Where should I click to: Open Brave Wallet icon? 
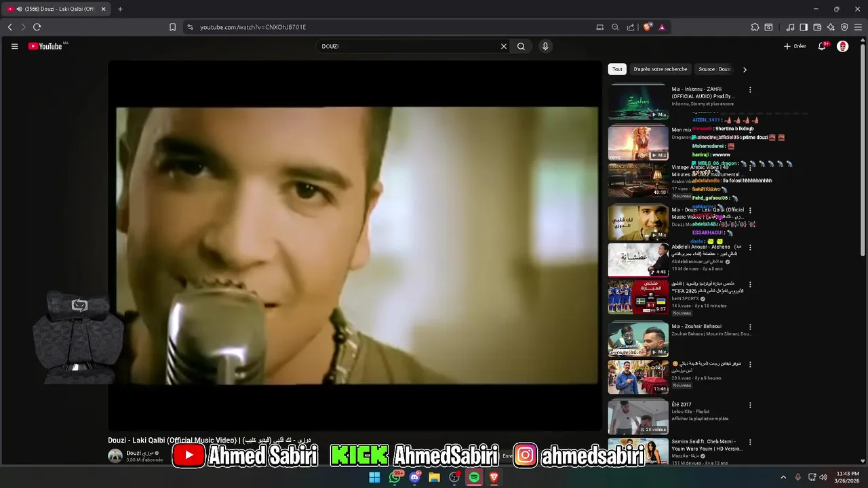coord(817,27)
